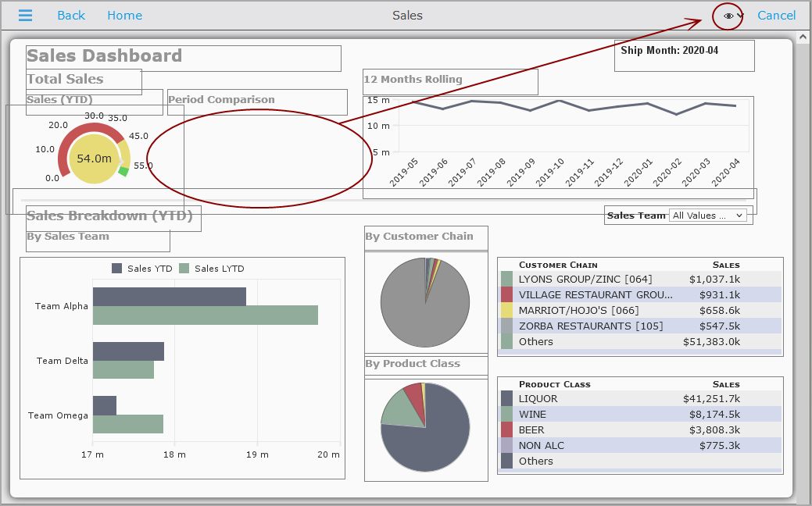812x506 pixels.
Task: Select the Ship Month 2020-04 box
Action: (684, 55)
